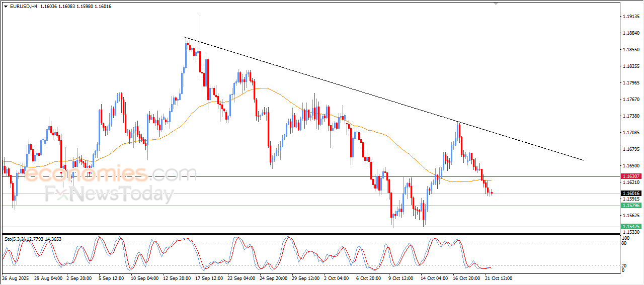Click the 26 Aug 2025 date label
The image size is (644, 285).
[17, 278]
